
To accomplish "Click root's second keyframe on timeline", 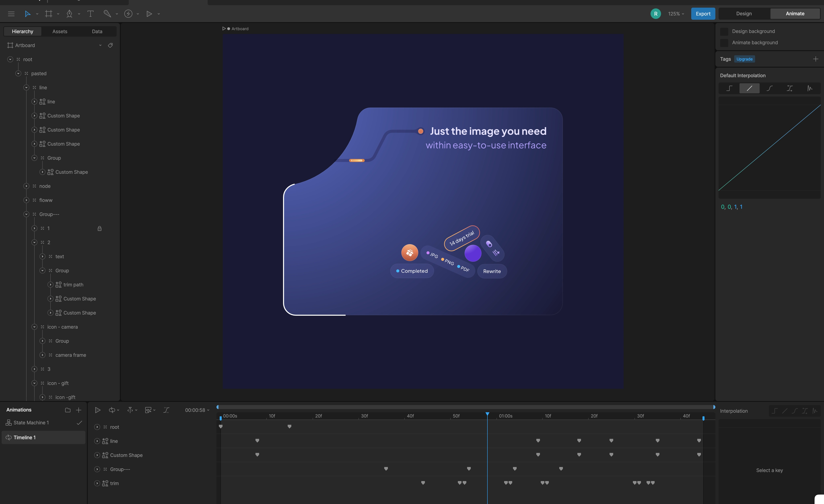I will [x=289, y=426].
